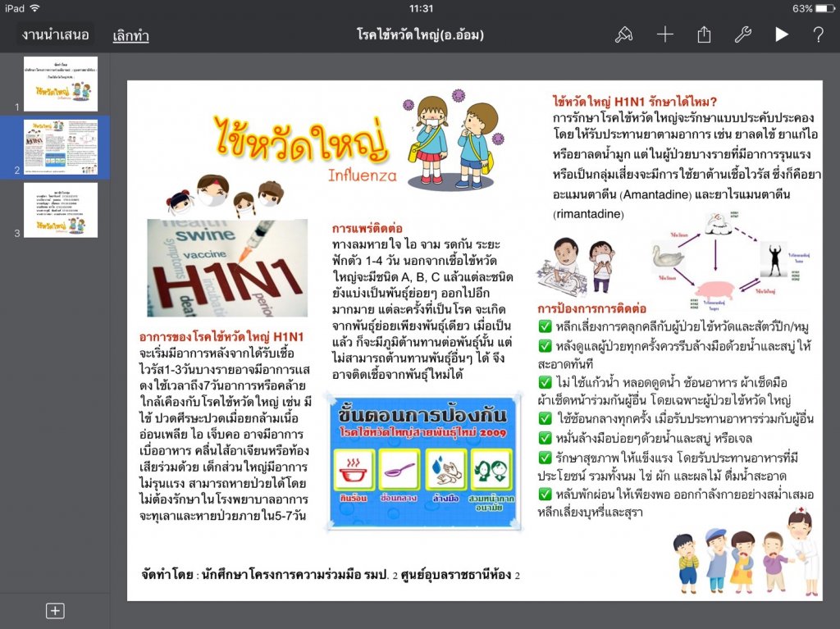Tap the plus icon to insert object
840x629 pixels.
point(664,34)
